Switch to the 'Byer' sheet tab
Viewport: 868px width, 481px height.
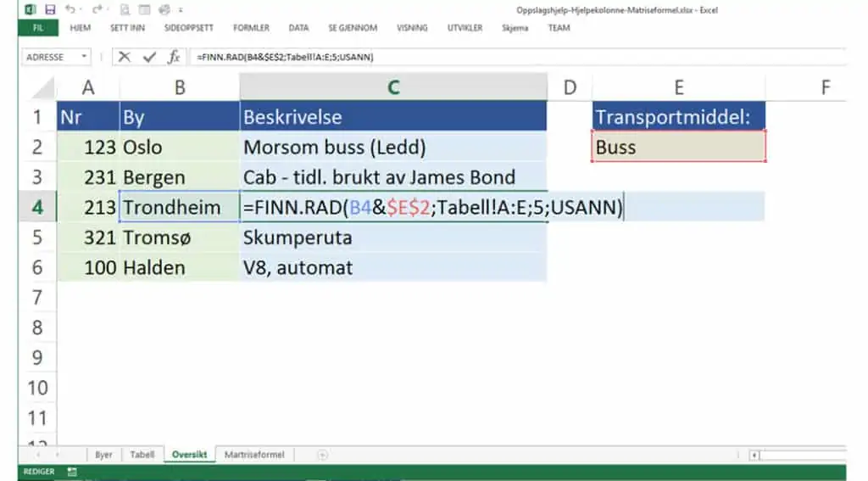pyautogui.click(x=103, y=455)
